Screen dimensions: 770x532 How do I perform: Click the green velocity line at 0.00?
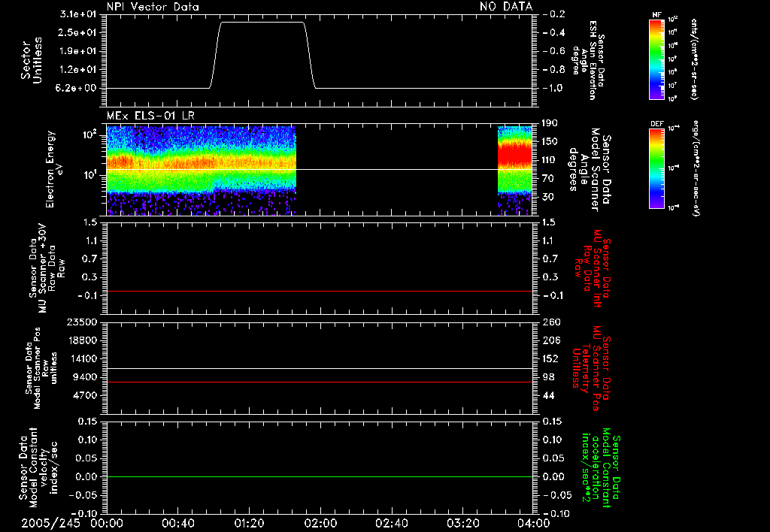tap(319, 476)
